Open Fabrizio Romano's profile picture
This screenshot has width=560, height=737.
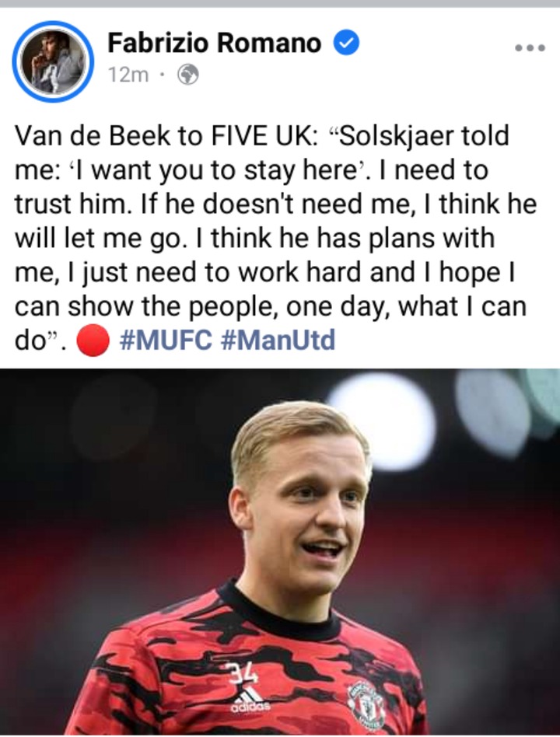[x=53, y=61]
